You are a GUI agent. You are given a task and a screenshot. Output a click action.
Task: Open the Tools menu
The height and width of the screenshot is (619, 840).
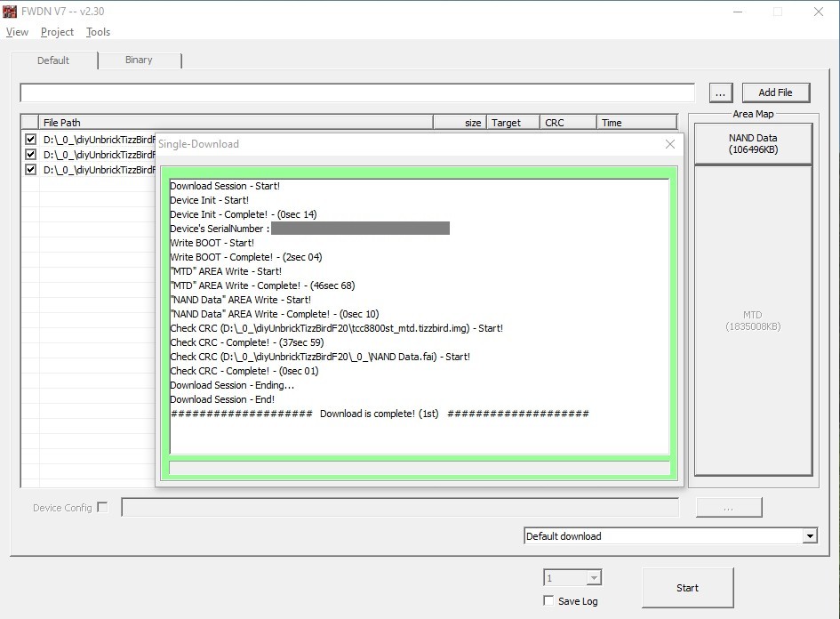click(98, 32)
